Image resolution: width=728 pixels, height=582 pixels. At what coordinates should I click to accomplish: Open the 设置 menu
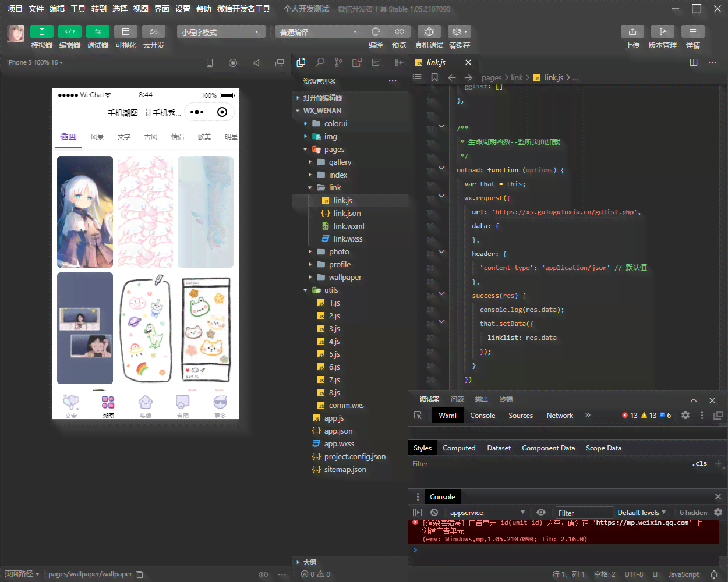[183, 9]
